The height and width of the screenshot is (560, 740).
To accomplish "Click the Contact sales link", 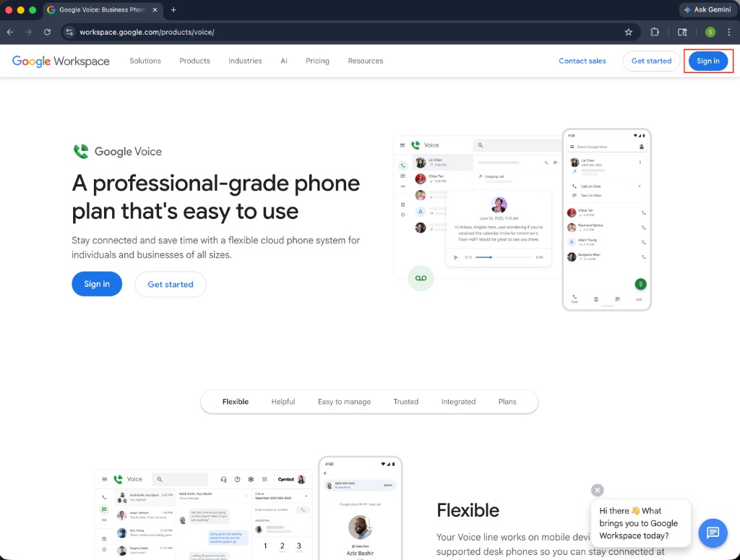I will [582, 61].
